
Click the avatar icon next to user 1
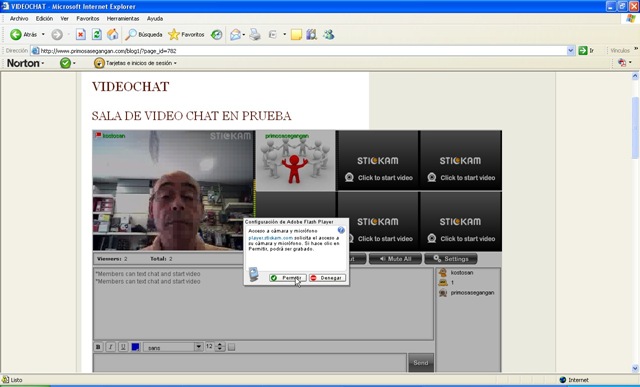click(x=443, y=282)
